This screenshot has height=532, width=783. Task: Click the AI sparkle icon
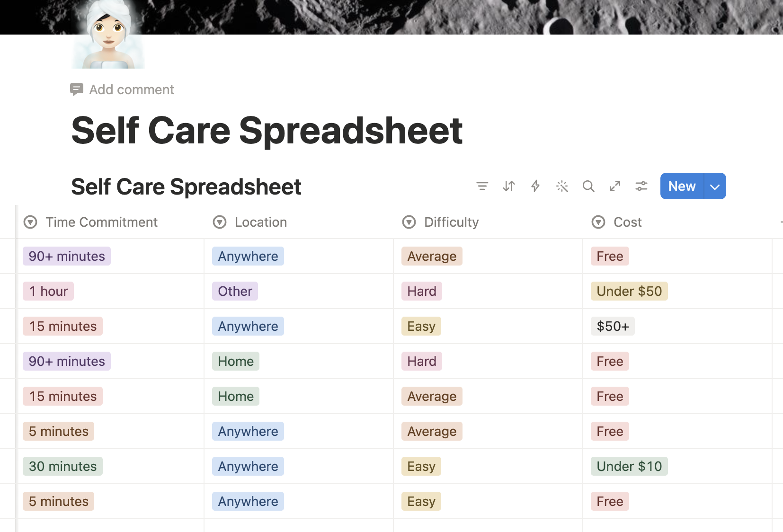(x=562, y=186)
